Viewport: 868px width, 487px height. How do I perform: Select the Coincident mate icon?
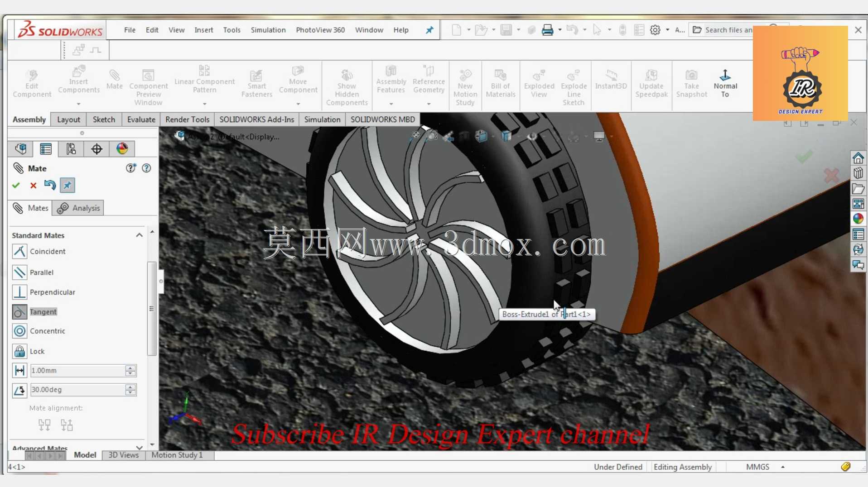[19, 251]
